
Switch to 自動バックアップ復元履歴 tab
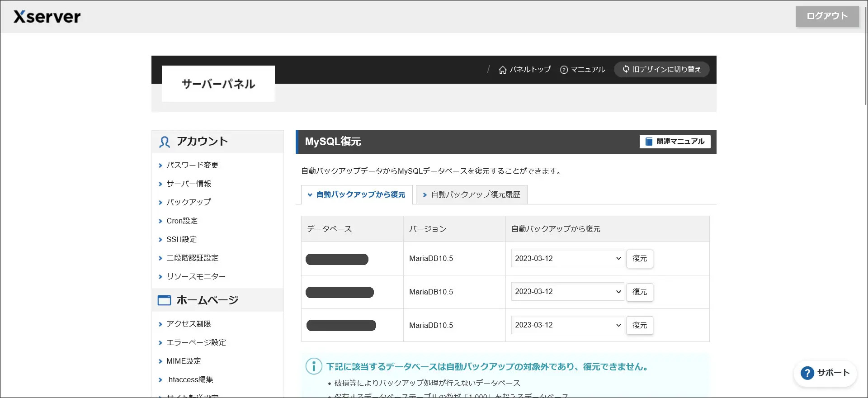(472, 194)
